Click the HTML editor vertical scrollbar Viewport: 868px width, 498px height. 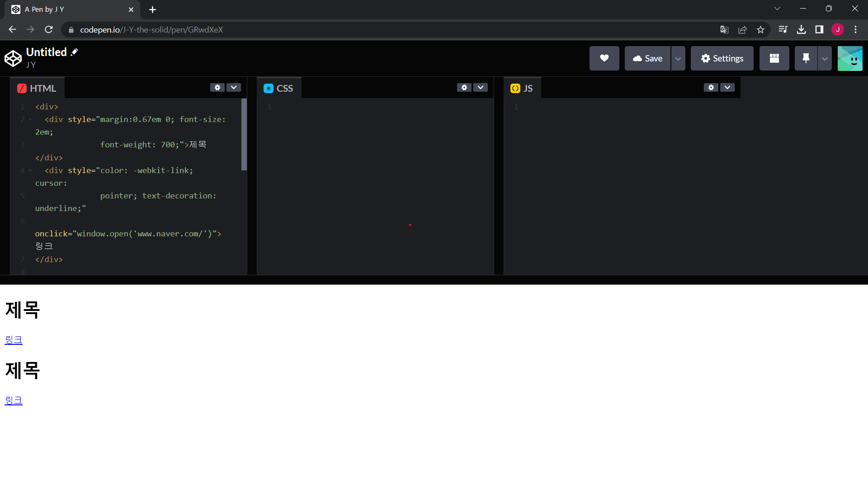(244, 135)
